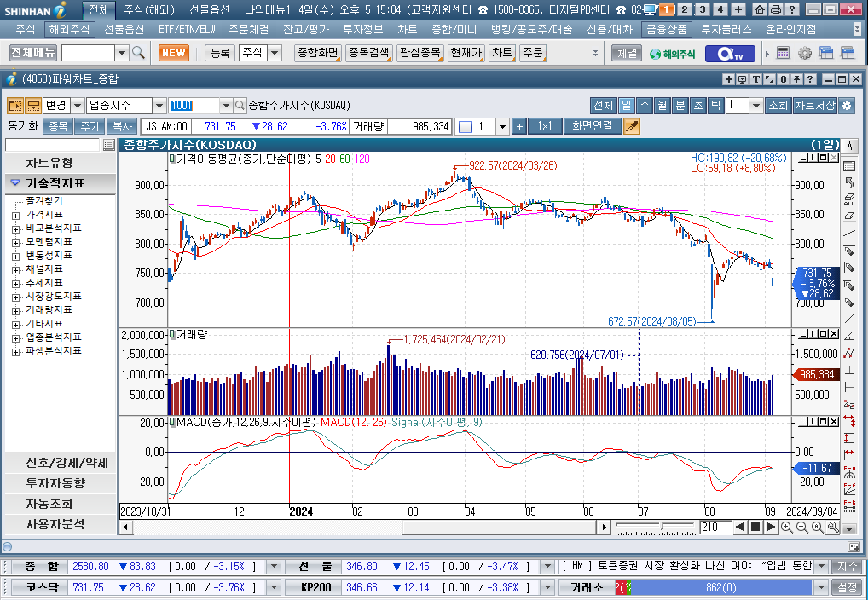Select the erase ALL tool in drawing toolbar

[x=849, y=199]
